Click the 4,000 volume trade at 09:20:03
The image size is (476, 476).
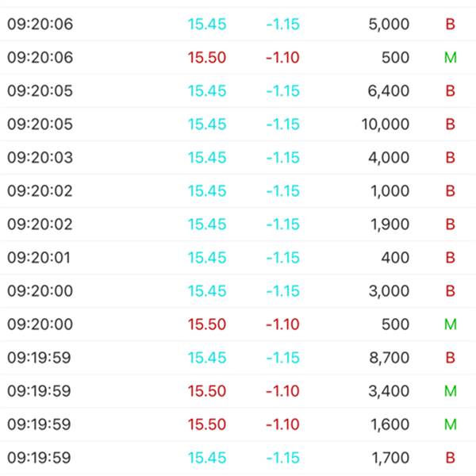[x=238, y=158]
